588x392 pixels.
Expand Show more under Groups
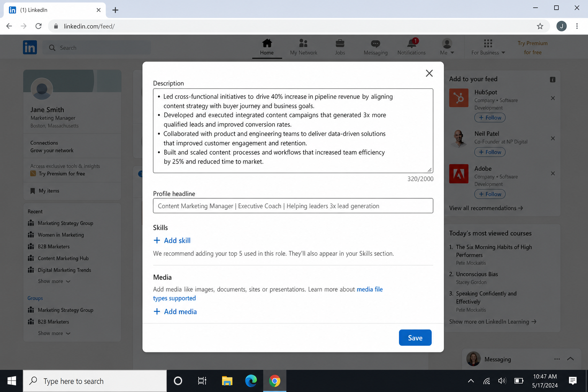point(54,333)
